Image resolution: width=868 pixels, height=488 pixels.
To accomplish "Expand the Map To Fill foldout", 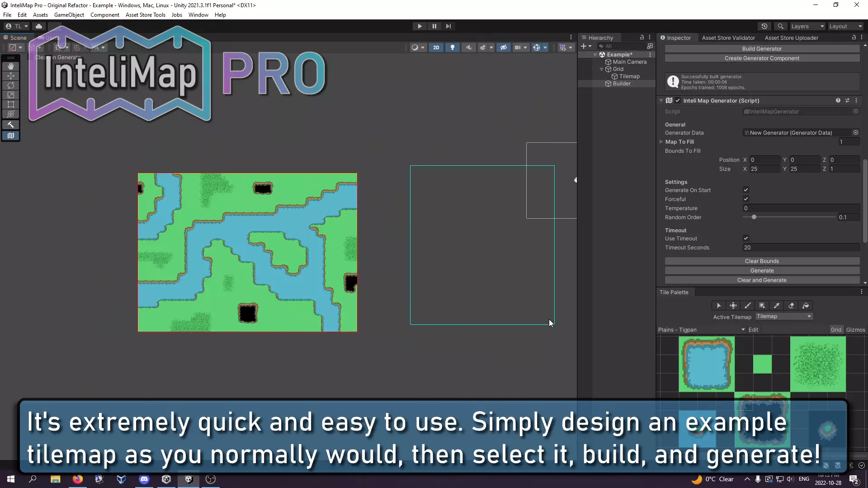I will pyautogui.click(x=661, y=142).
